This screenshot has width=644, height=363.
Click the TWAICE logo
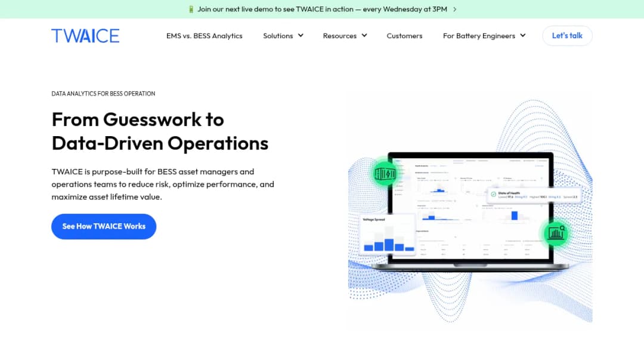coord(85,36)
